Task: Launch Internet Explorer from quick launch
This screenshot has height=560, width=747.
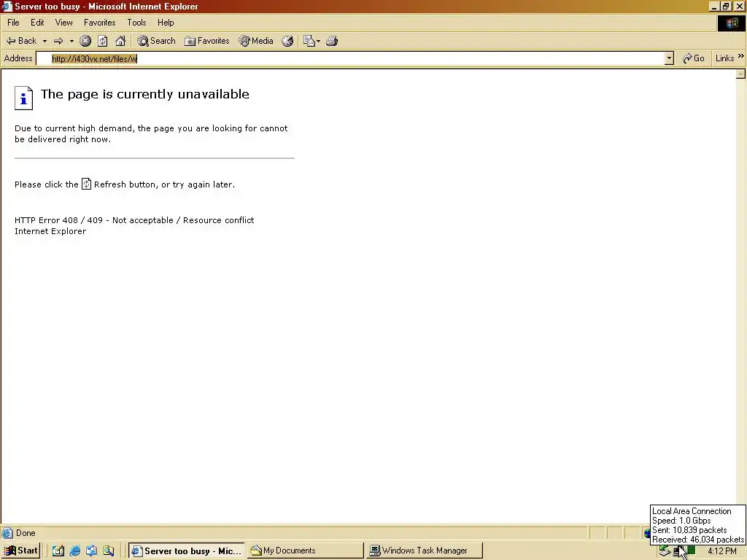Action: (x=75, y=551)
